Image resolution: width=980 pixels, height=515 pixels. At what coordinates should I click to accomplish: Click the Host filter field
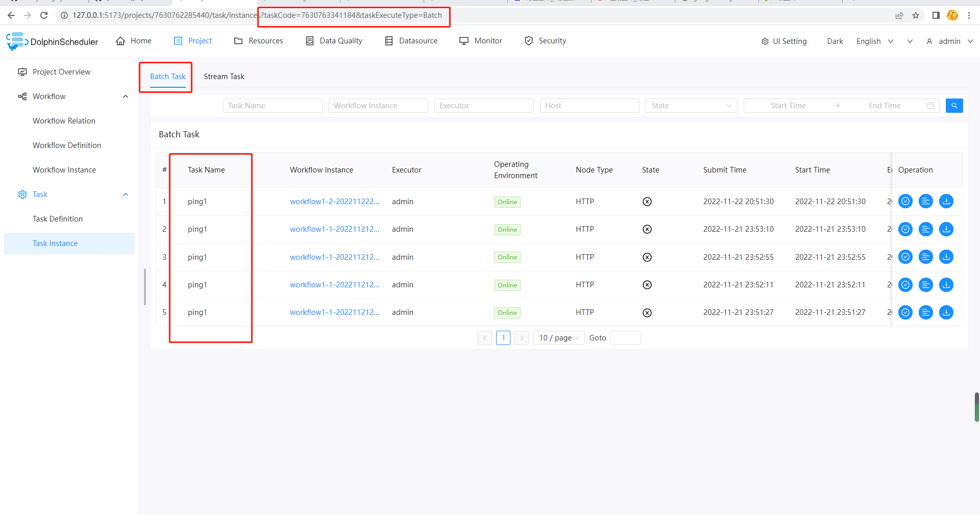[590, 106]
